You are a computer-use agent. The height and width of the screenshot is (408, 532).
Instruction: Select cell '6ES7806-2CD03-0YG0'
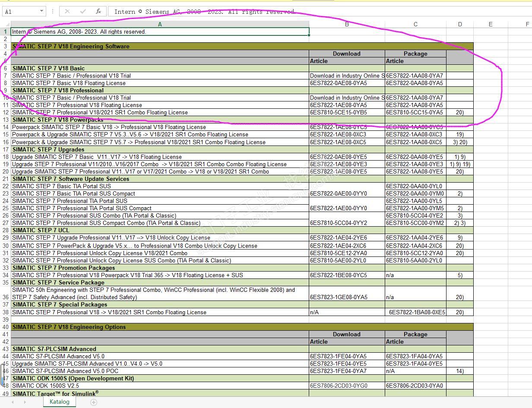tap(347, 386)
